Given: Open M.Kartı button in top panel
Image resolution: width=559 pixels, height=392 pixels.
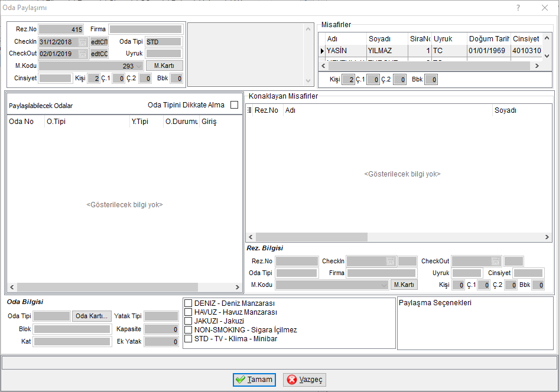Looking at the screenshot, I should coord(164,66).
